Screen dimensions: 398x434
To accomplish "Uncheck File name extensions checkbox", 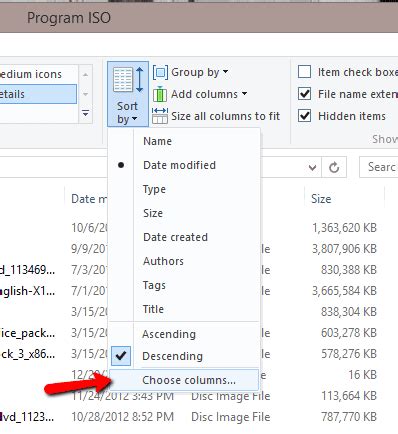I will point(304,94).
